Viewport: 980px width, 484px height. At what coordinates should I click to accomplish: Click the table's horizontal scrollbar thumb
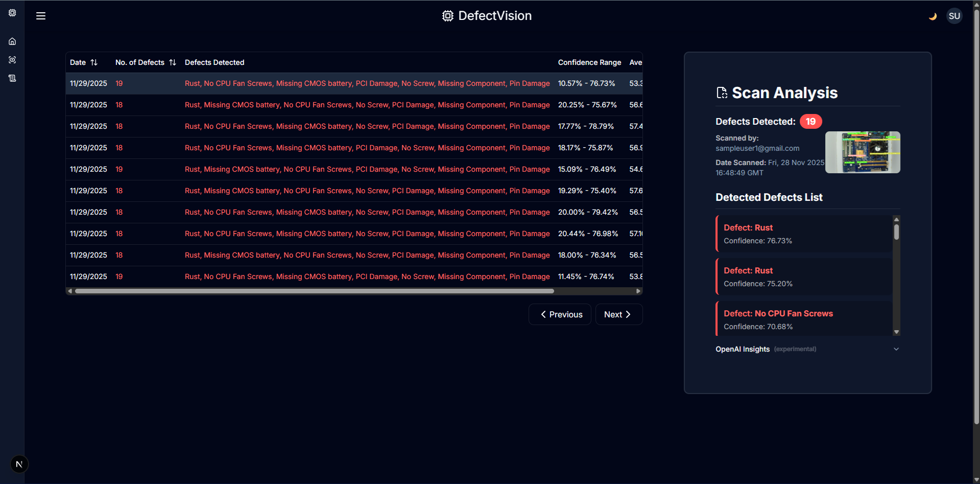[x=315, y=291]
